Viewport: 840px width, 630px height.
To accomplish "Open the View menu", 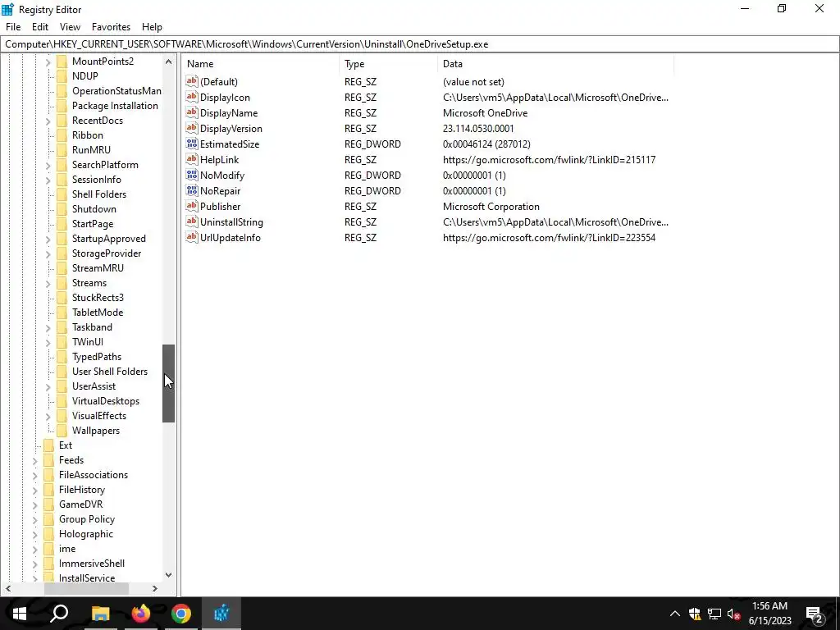I will (70, 27).
